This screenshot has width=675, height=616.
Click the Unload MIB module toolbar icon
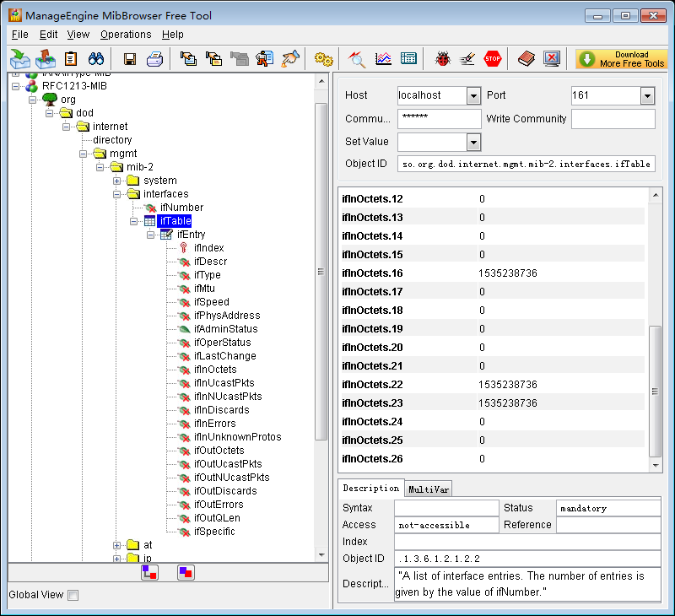coord(46,58)
